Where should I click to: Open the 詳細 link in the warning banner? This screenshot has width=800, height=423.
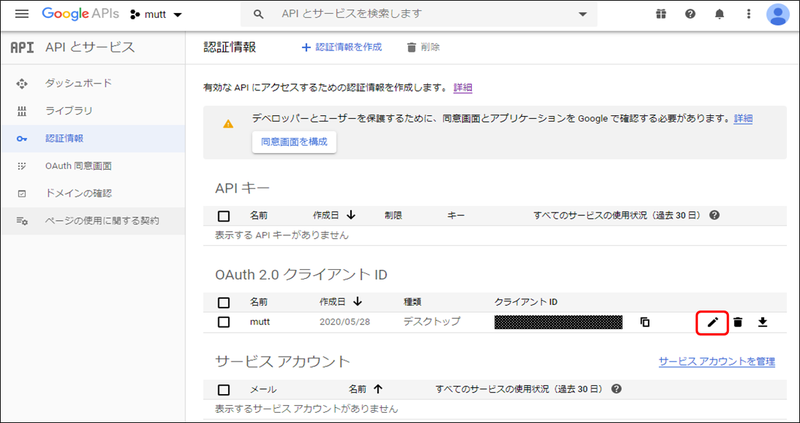[x=743, y=118]
